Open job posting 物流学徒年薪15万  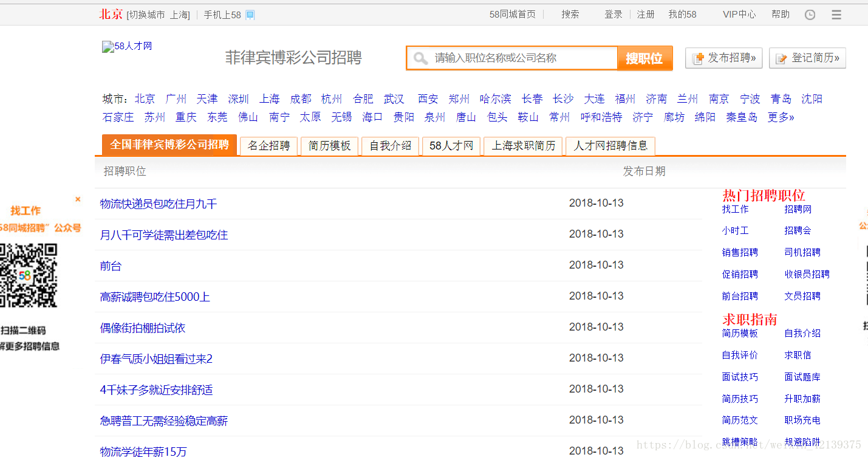(x=143, y=452)
